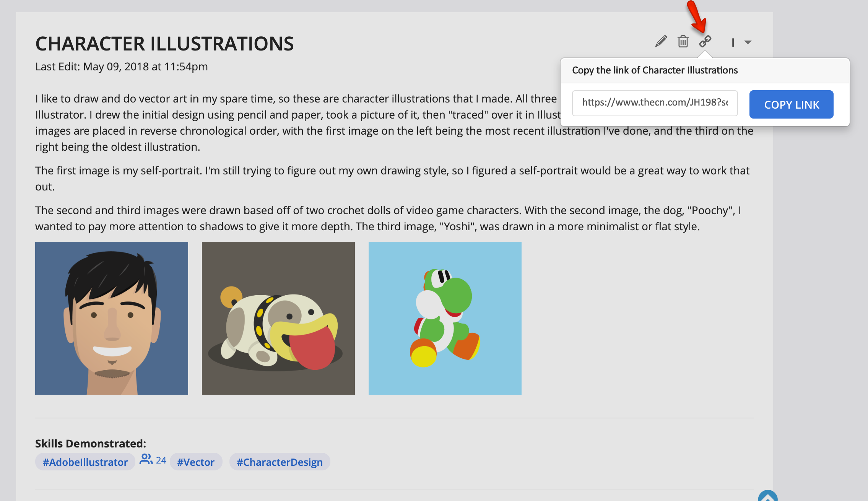
Task: Click the blue scroll-to-top arrow icon
Action: (x=768, y=496)
